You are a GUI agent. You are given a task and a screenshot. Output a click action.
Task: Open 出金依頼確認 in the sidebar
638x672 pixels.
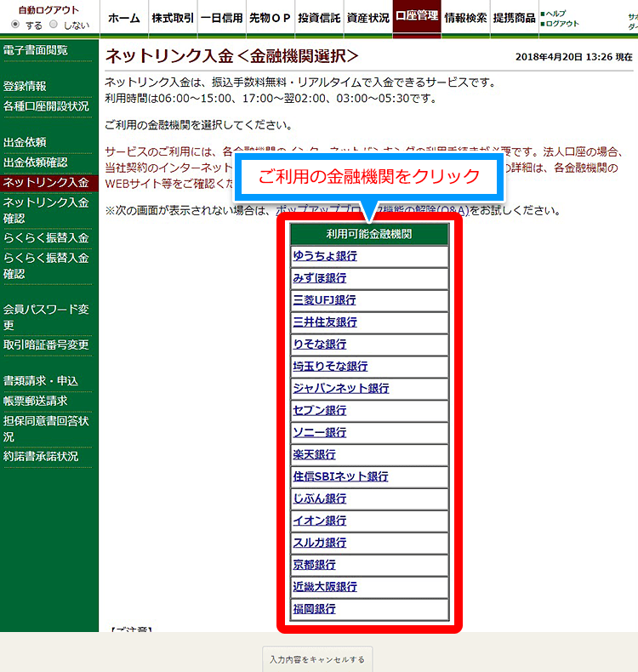pyautogui.click(x=36, y=162)
